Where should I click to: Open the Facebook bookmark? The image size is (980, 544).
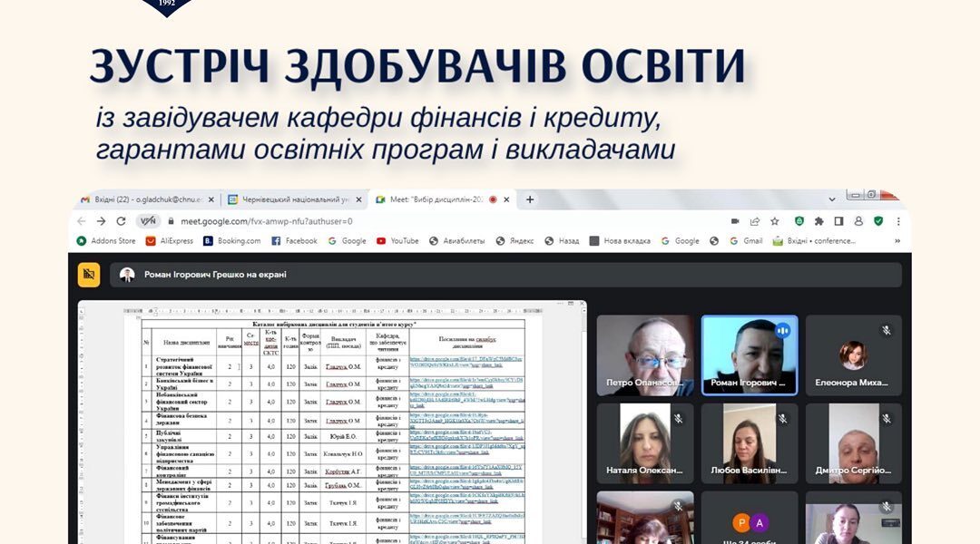coord(294,240)
